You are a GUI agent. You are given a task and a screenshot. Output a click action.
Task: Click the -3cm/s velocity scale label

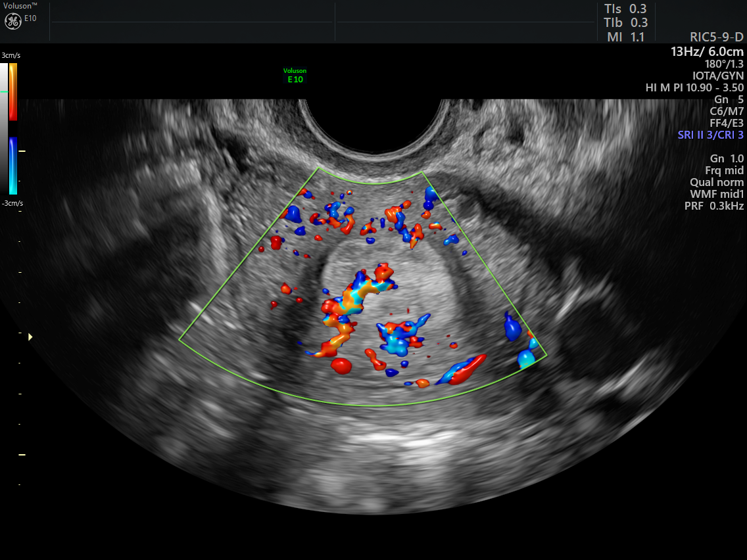(x=11, y=202)
